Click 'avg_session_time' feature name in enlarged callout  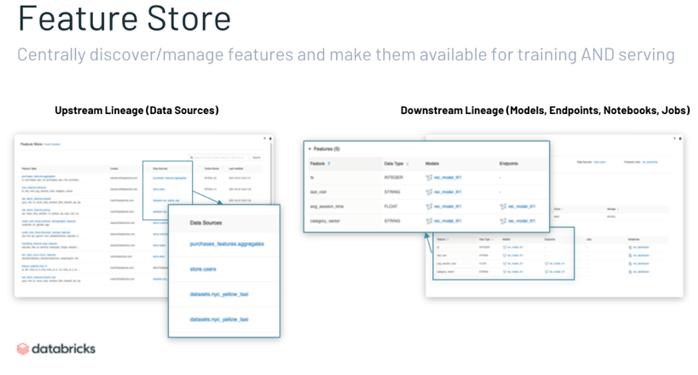pyautogui.click(x=327, y=207)
